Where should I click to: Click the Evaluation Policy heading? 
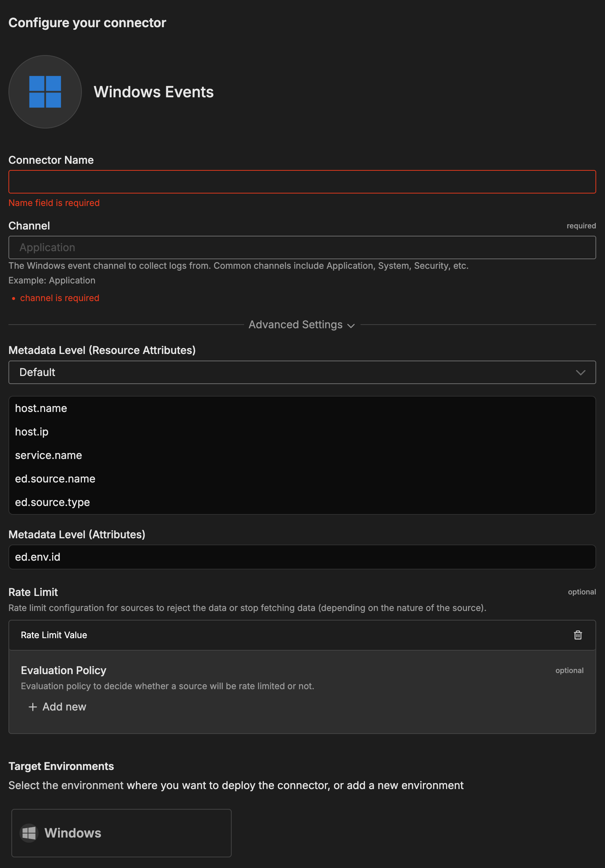click(64, 670)
